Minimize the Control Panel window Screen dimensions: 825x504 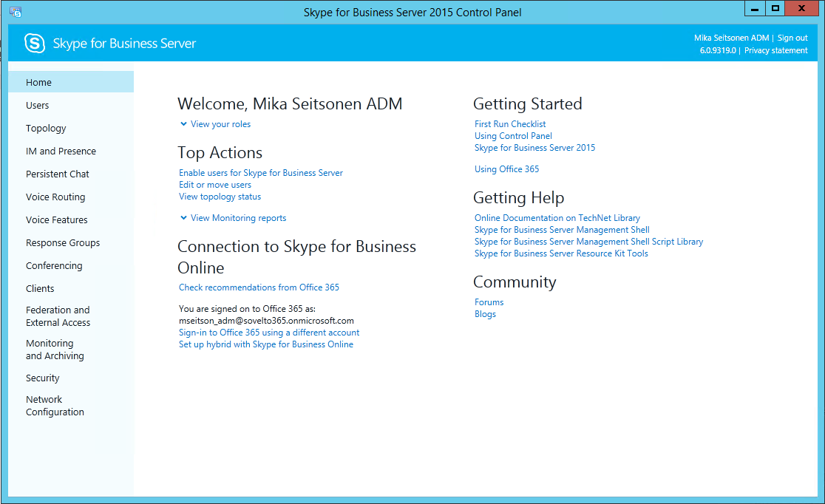coord(755,8)
